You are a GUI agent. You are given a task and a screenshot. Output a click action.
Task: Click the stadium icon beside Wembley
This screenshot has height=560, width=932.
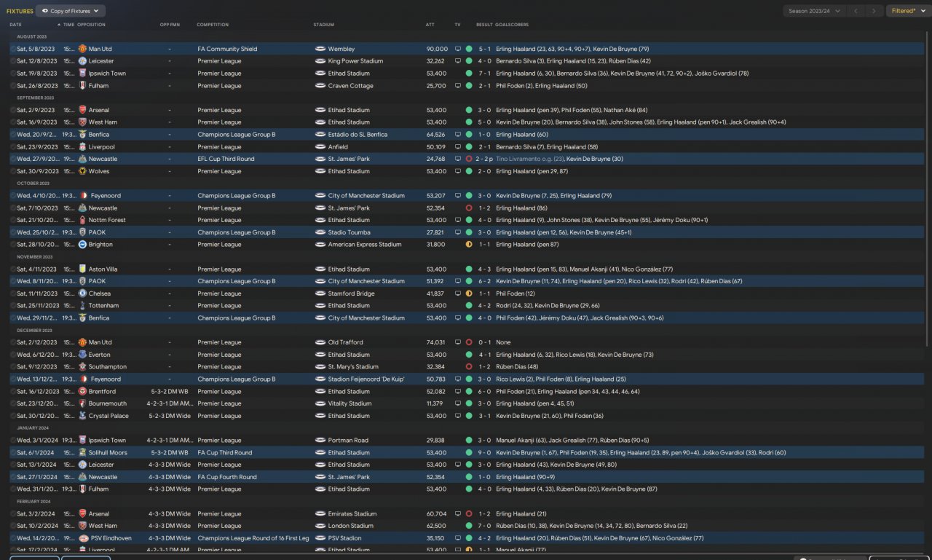pos(320,49)
